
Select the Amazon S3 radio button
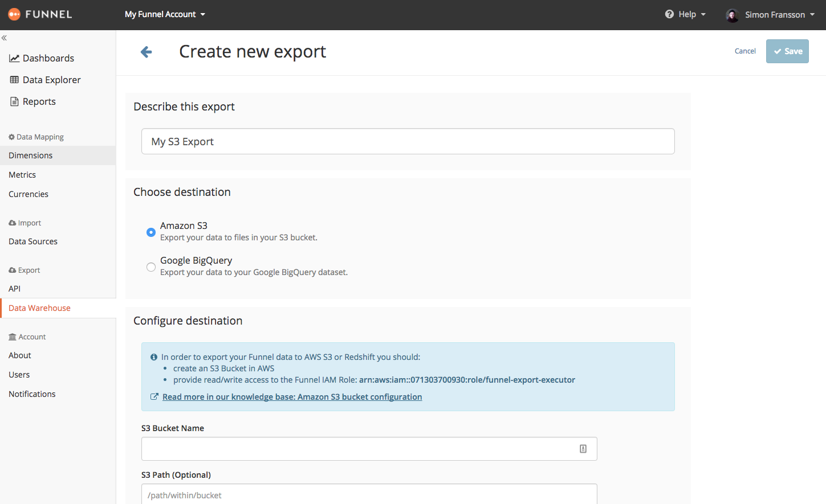(x=151, y=232)
